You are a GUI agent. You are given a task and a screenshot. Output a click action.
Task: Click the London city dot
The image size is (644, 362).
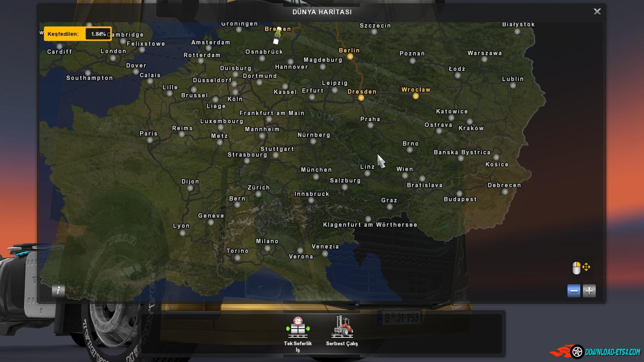pos(113,58)
